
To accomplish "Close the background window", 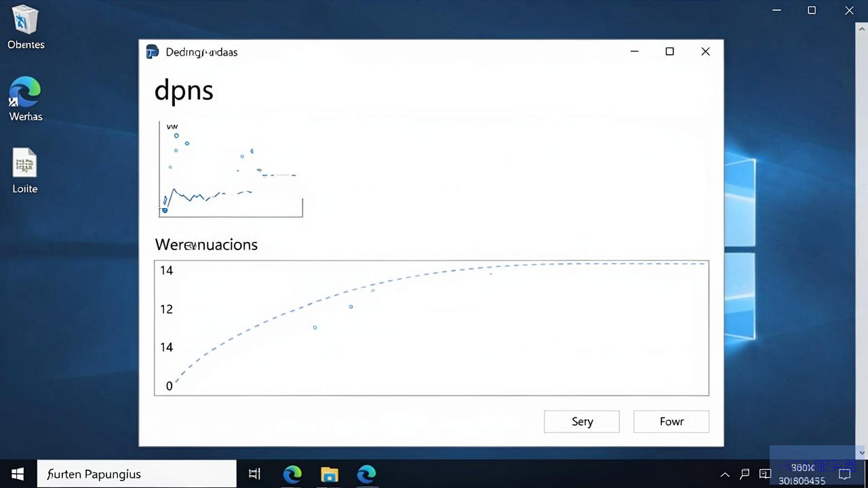I will point(849,10).
